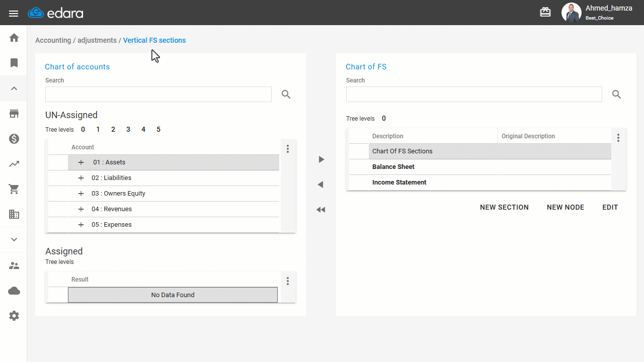
Task: Unassign account with single left arrow
Action: [x=320, y=185]
